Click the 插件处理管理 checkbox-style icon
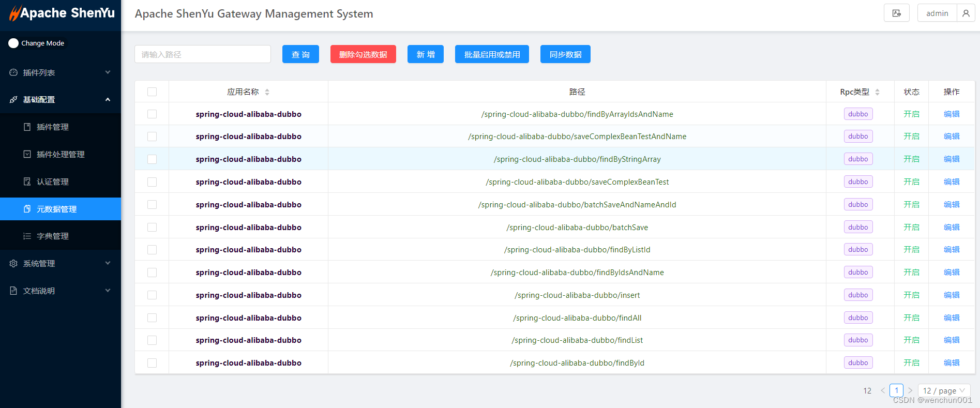This screenshot has height=408, width=980. 27,154
